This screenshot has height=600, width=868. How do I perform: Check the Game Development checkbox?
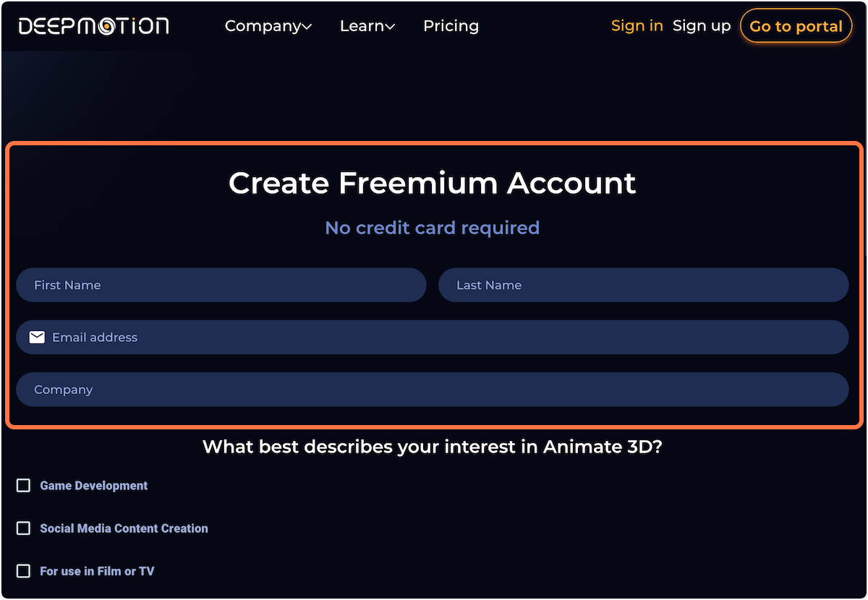click(x=22, y=485)
